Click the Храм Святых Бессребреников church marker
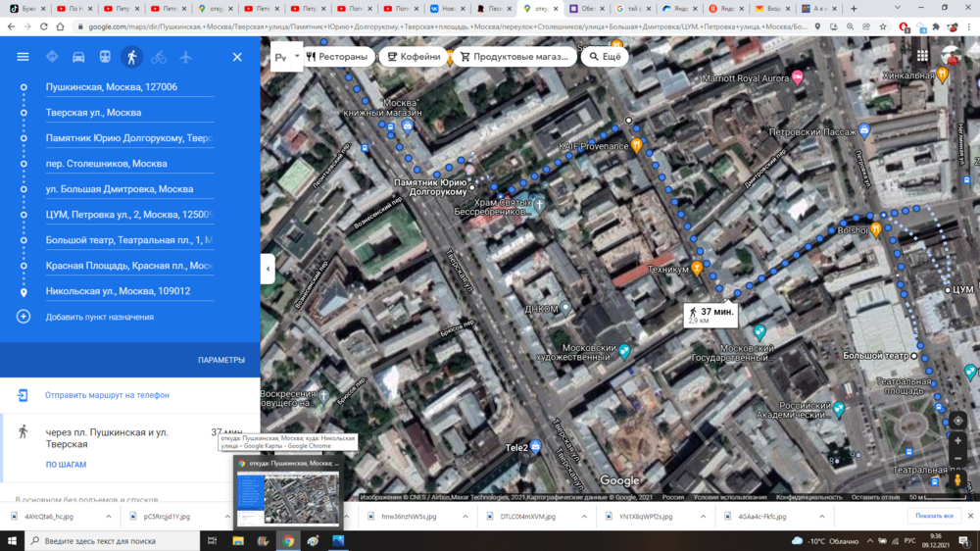 click(539, 204)
